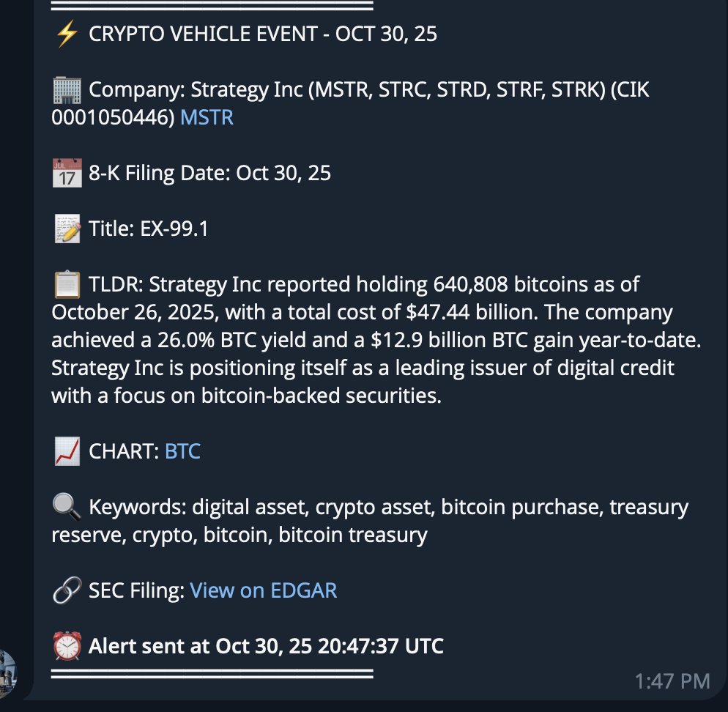The height and width of the screenshot is (712, 728).
Task: Select the chain link icon before SEC Filing
Action: coord(67,590)
